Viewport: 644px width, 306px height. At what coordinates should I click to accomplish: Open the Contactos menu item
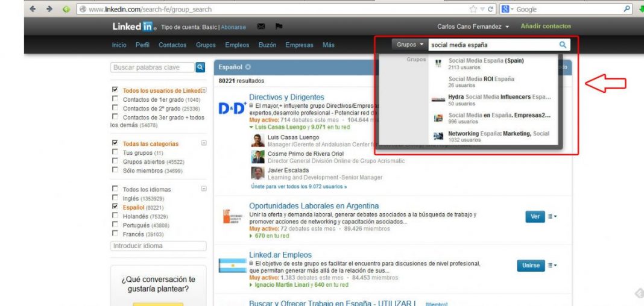coord(172,45)
